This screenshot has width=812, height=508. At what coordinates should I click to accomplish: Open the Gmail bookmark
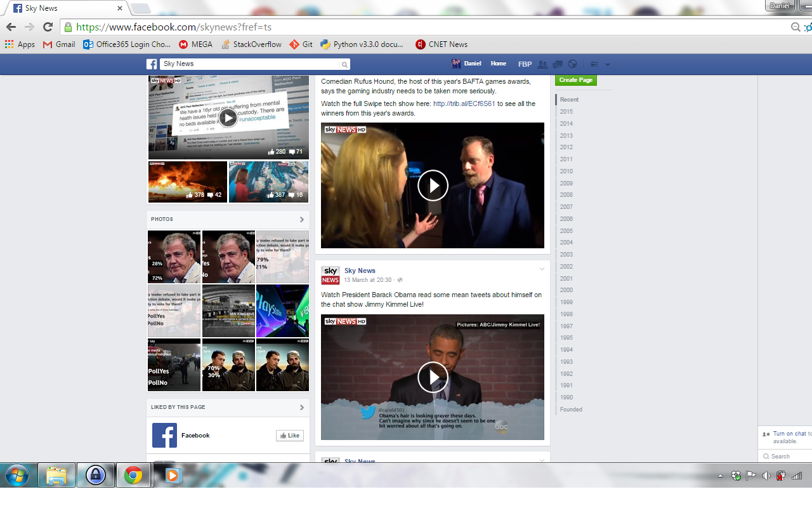click(59, 44)
